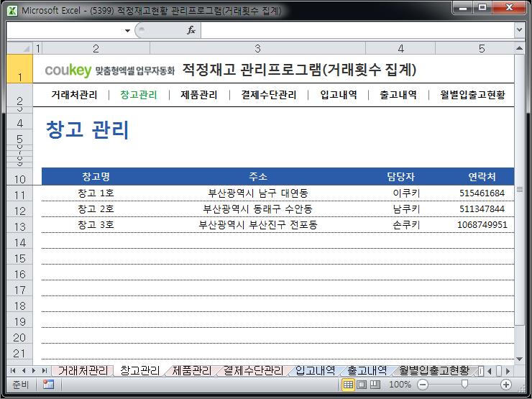
Task: Click the coukey logo
Action: [68, 70]
